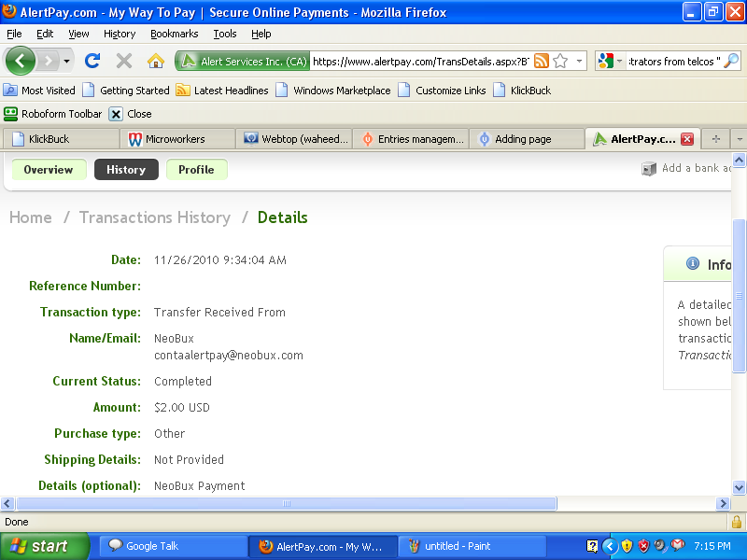Click the Forward arrow button
Screen dimensions: 747x560
[x=48, y=61]
